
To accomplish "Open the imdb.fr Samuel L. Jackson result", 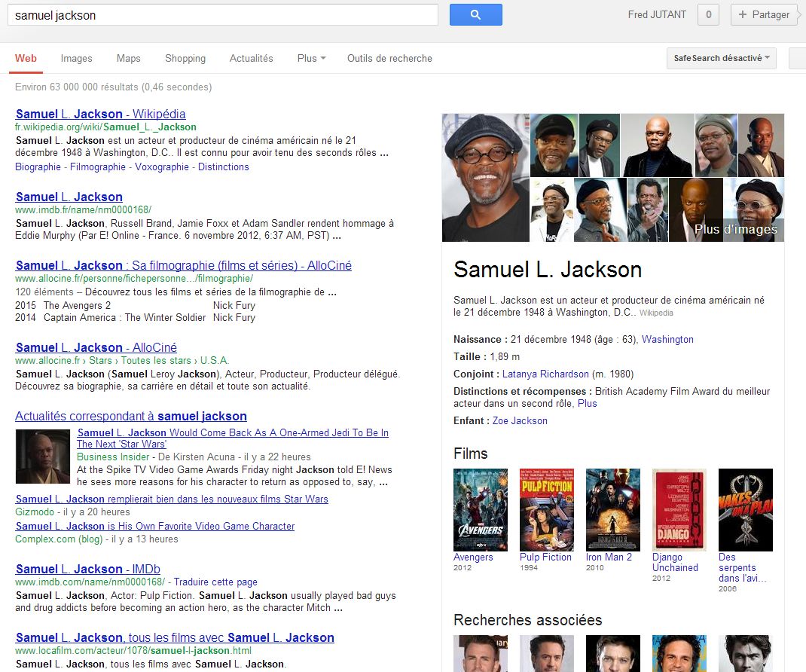I will pyautogui.click(x=69, y=197).
